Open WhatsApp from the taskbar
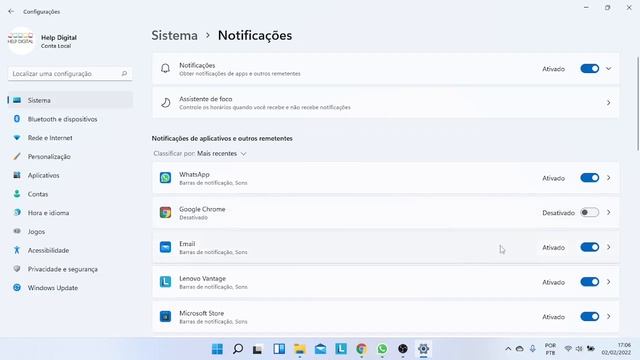Screen dimensions: 640x360 382,349
